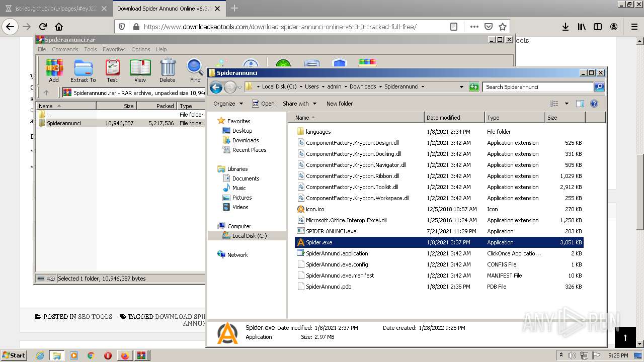Click the green Refresh button in Explorer
The height and width of the screenshot is (362, 644).
pos(474,87)
